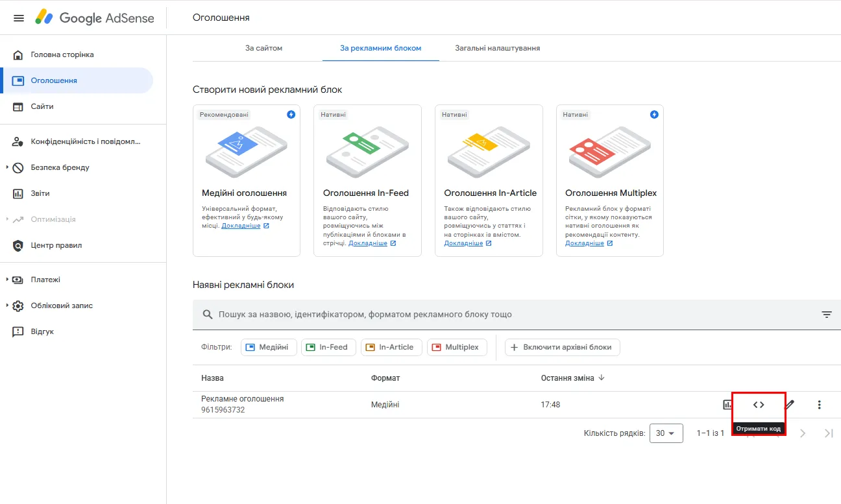The image size is (841, 504).
Task: Go to Головна сторінка in sidebar
Action: pyautogui.click(x=62, y=54)
